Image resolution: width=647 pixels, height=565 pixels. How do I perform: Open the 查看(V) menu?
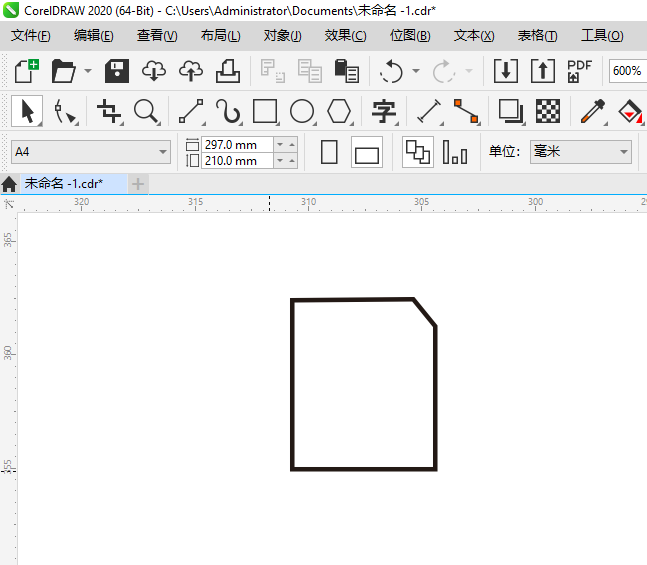pyautogui.click(x=157, y=36)
